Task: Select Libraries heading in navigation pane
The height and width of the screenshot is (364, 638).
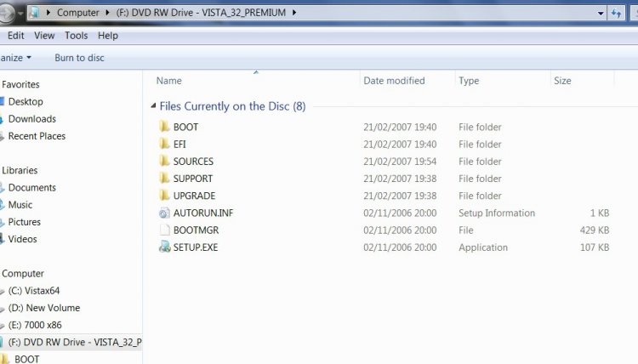Action: pos(20,170)
